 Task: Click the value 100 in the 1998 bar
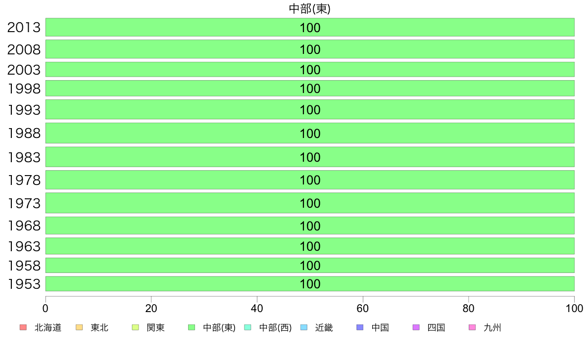310,89
